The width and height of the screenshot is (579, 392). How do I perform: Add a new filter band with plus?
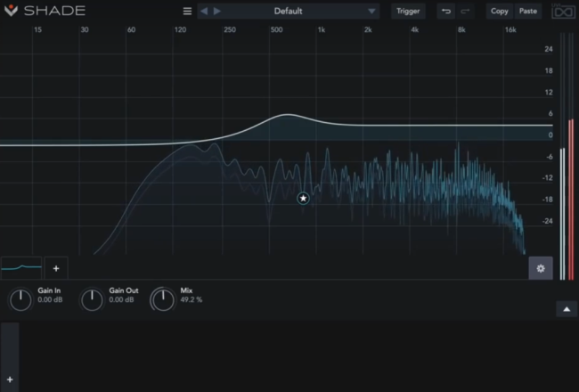pyautogui.click(x=56, y=267)
